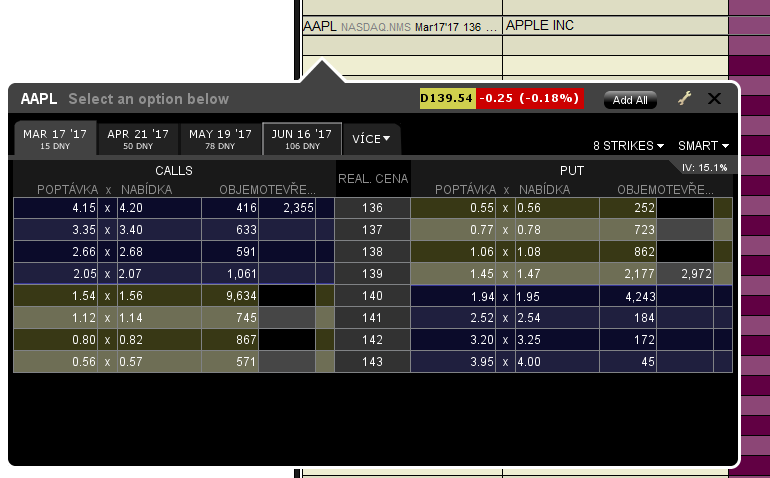Open the wrench settings icon
The image size is (770, 478).
(685, 99)
